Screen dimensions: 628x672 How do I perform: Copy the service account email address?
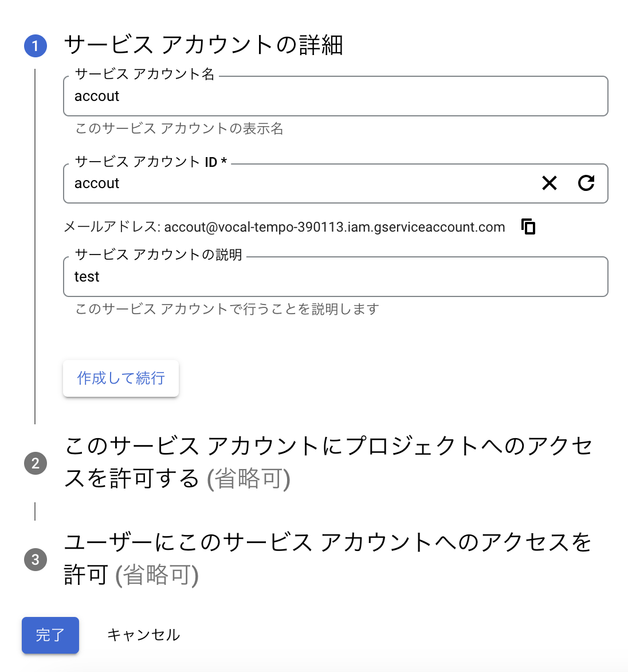(x=528, y=227)
